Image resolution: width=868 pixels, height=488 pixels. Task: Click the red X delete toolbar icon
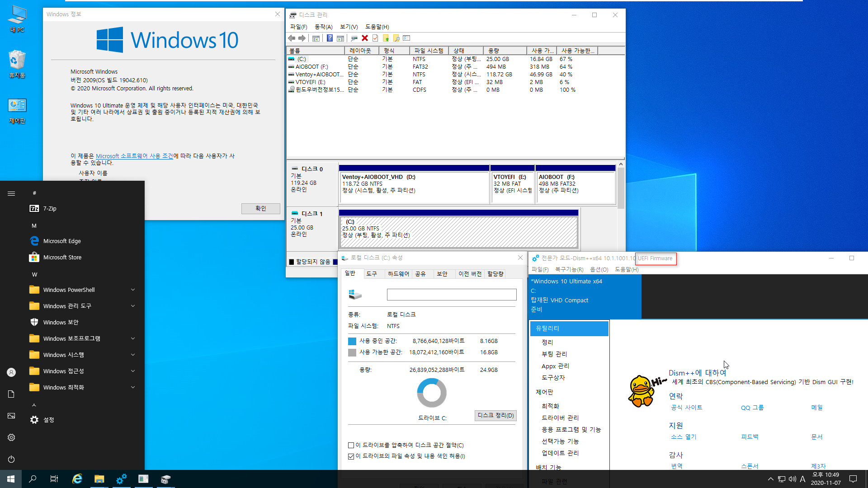click(x=365, y=38)
